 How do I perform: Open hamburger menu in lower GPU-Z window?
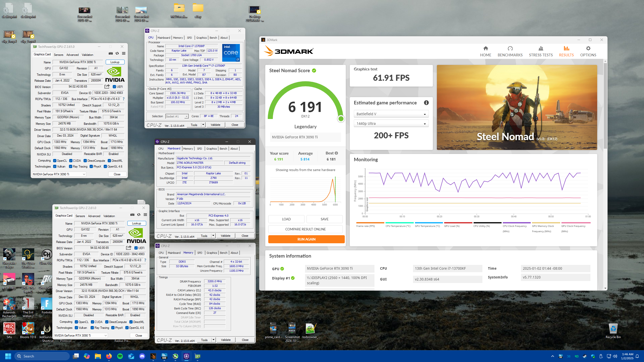coord(145,215)
